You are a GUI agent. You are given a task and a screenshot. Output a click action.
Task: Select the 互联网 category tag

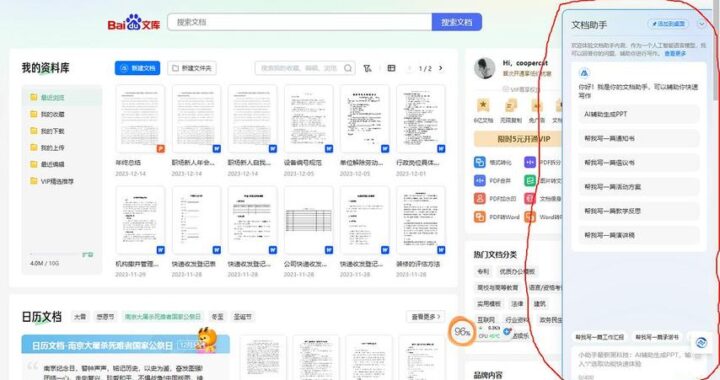[x=486, y=320]
